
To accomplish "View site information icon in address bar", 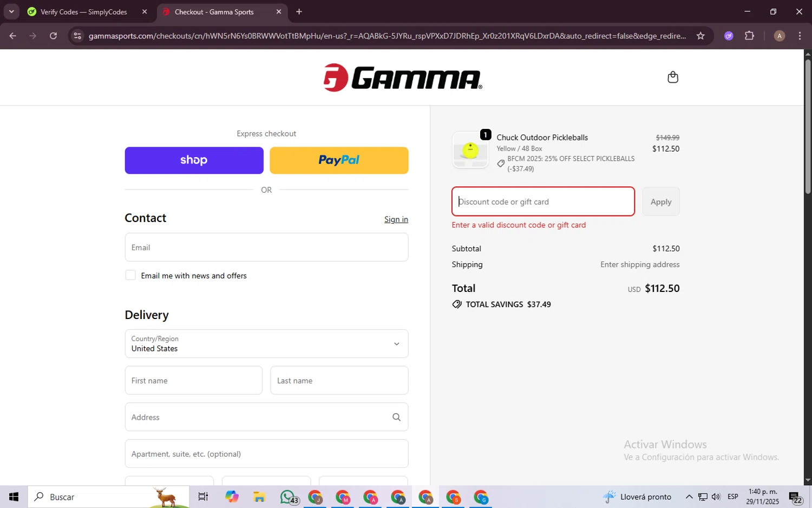I will point(77,36).
